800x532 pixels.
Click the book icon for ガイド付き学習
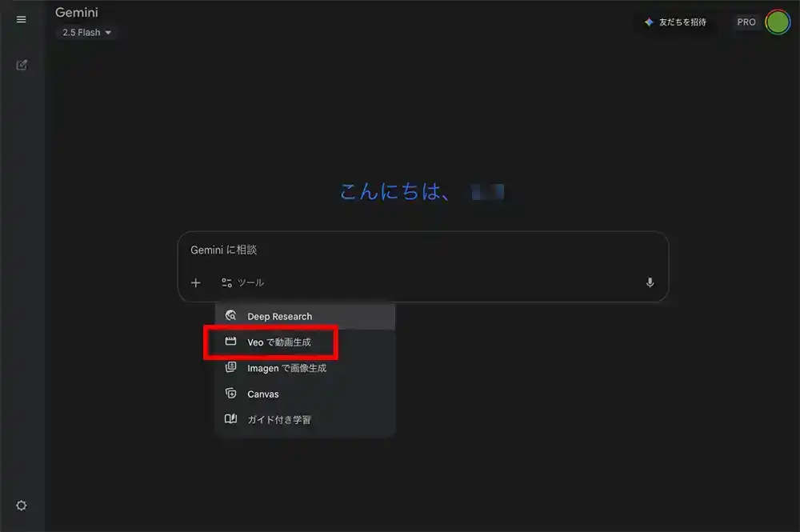pos(231,419)
